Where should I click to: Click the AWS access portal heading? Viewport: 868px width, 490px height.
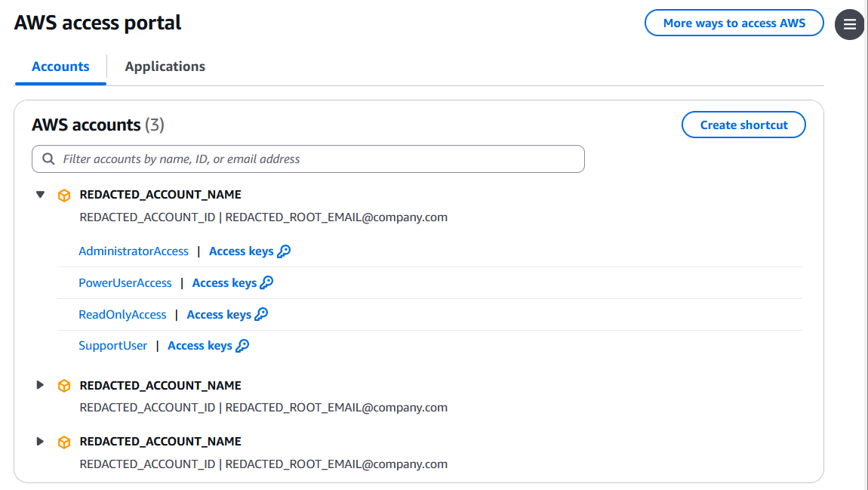97,23
